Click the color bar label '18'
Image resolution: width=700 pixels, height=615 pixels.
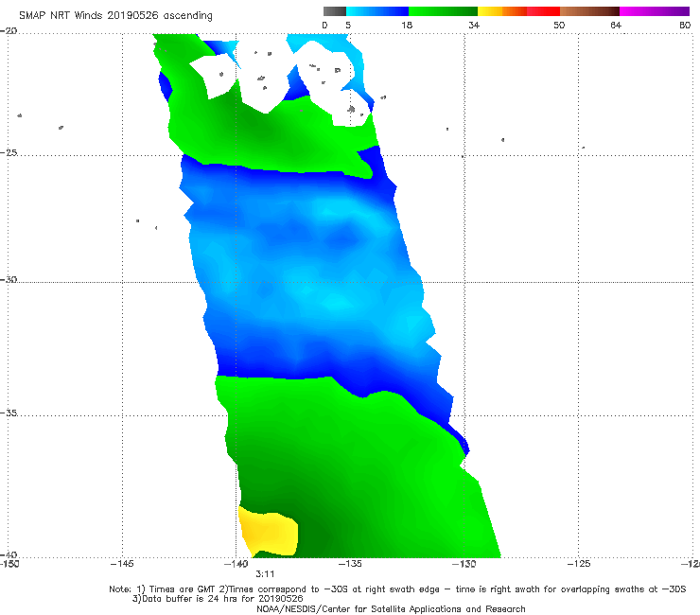406,25
